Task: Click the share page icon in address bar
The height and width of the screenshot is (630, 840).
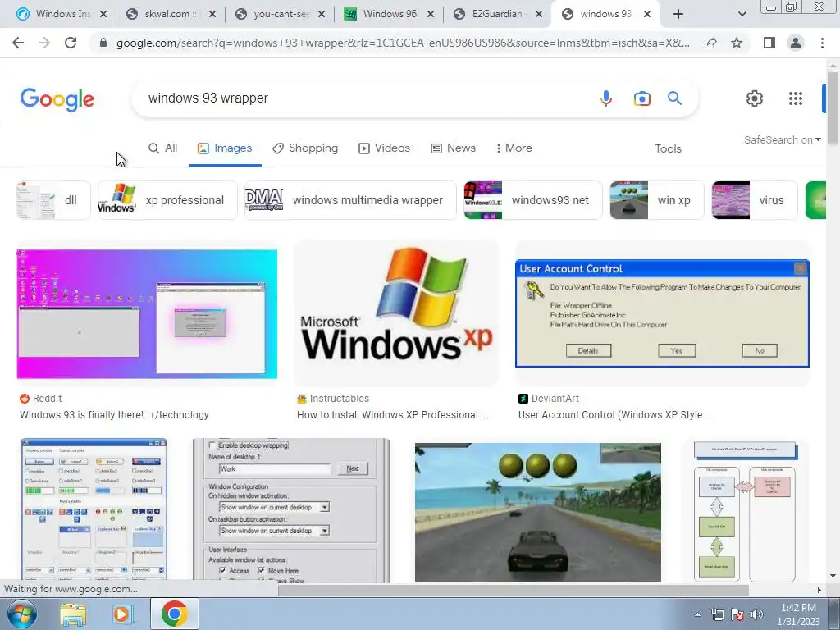Action: click(x=710, y=43)
